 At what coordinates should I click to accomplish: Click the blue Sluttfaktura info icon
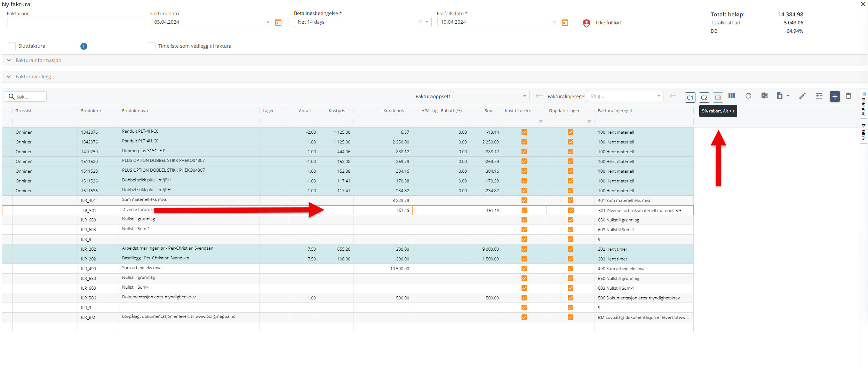pos(83,46)
